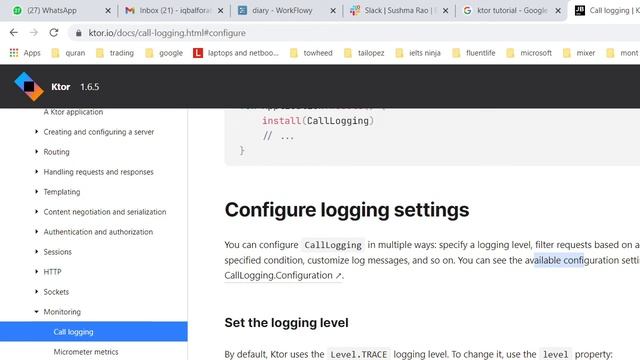Open the Apps grid shortcut
640x360 pixels.
[x=24, y=53]
